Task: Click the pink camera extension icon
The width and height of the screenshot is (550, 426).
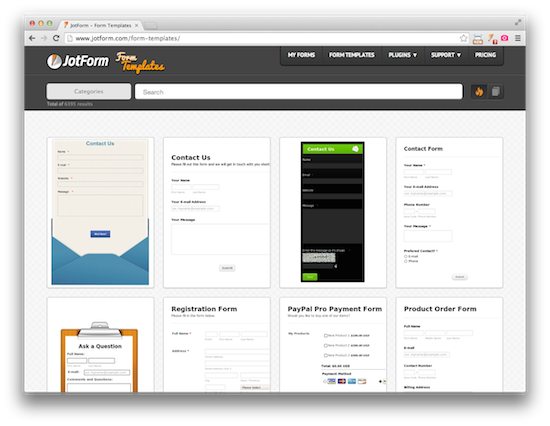Action: coord(504,38)
